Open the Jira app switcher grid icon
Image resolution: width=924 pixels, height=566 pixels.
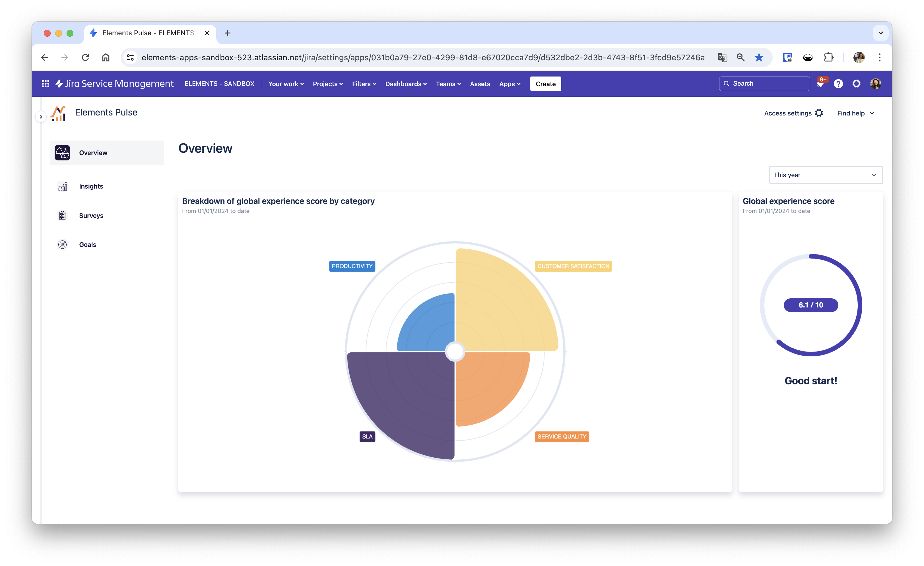(46, 84)
